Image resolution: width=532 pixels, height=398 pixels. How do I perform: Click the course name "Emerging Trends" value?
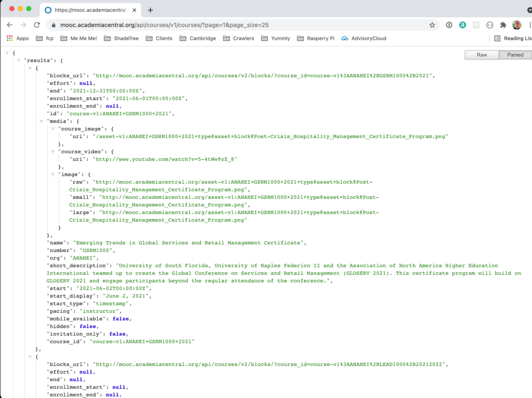point(190,243)
